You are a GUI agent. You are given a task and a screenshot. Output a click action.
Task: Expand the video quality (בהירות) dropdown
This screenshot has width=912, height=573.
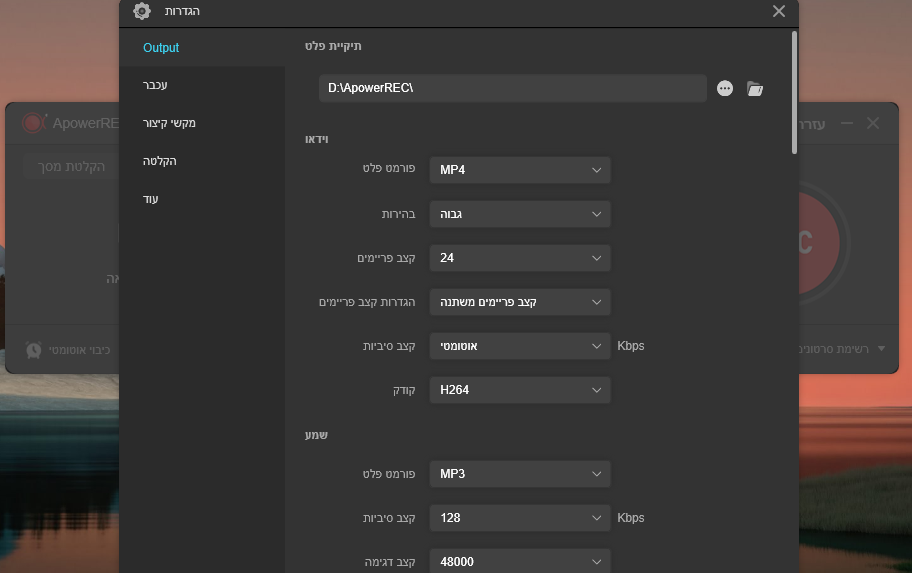(x=519, y=214)
